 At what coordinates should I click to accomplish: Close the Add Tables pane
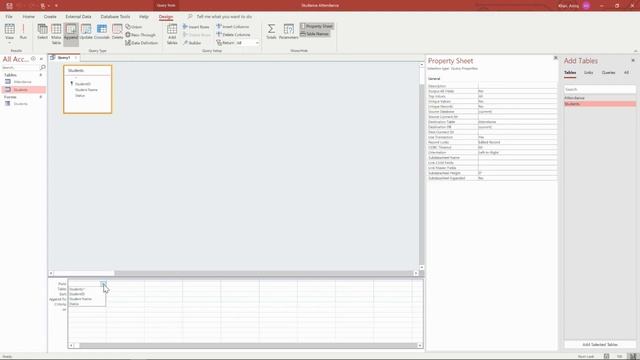coord(633,60)
